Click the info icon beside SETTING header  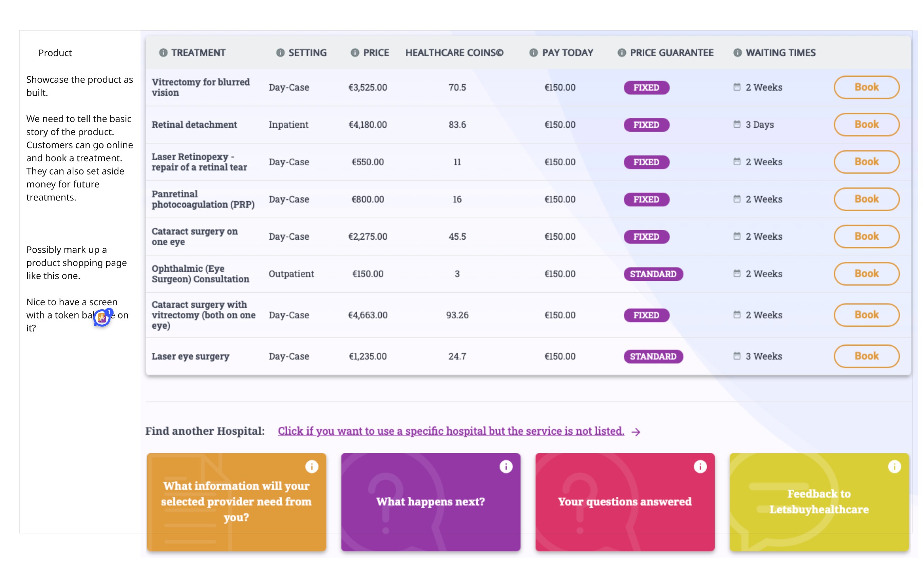pos(280,53)
